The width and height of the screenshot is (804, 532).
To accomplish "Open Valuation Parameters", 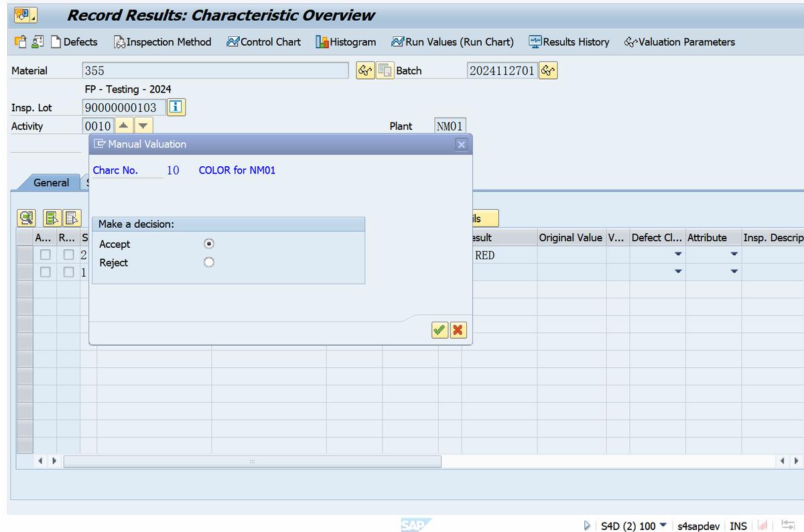I will pos(679,42).
